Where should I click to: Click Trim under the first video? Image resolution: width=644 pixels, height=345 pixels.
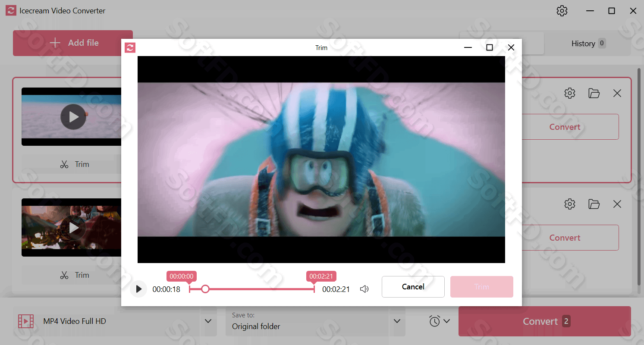pos(74,164)
